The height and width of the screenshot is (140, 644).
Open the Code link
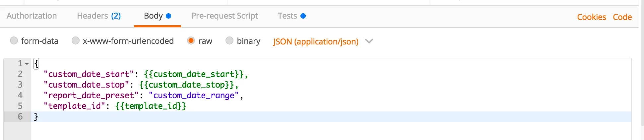[x=622, y=17]
